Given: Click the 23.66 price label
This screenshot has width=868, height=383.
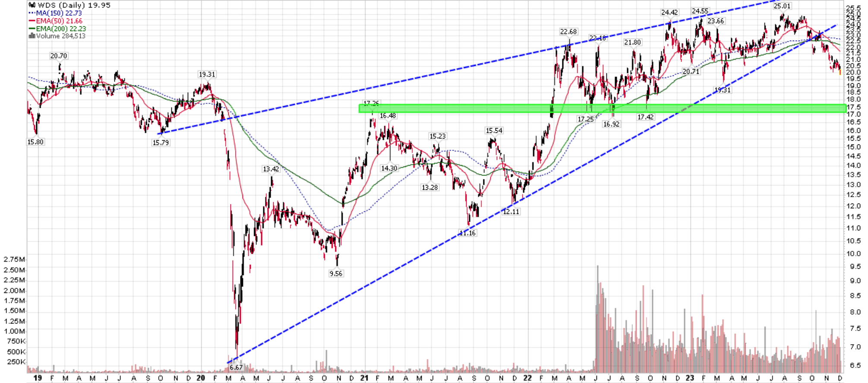Looking at the screenshot, I should coord(716,21).
